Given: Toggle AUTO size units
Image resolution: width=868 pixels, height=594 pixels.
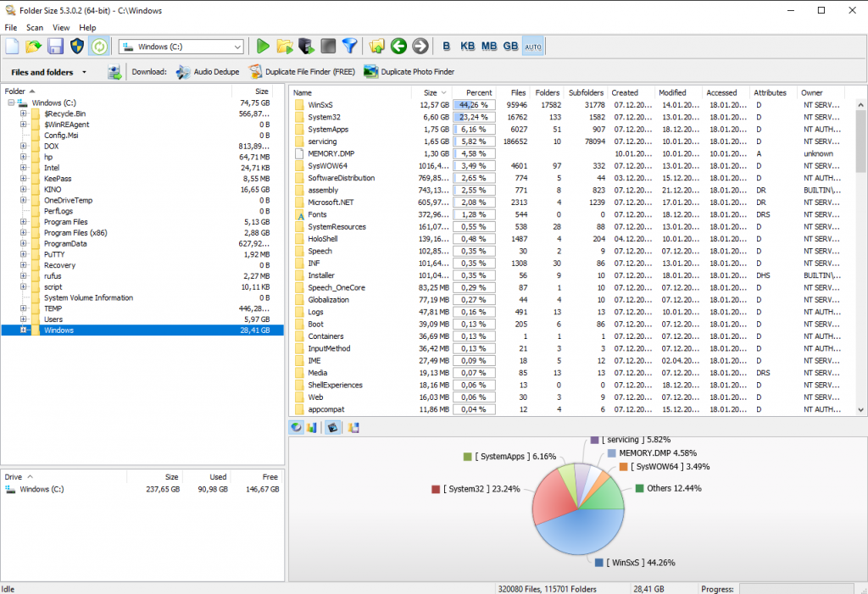Looking at the screenshot, I should 532,47.
